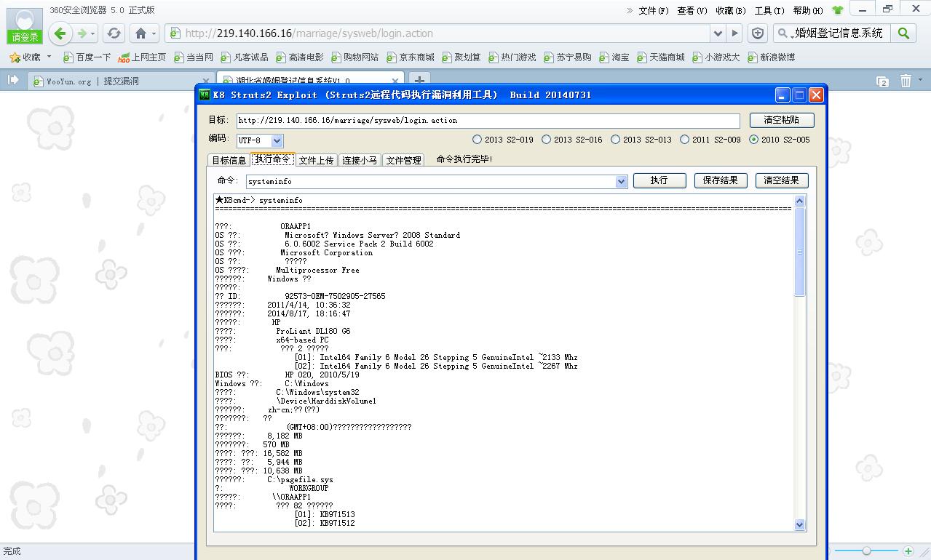Select the 2013 S2-016 radio button
931x560 pixels.
(546, 140)
